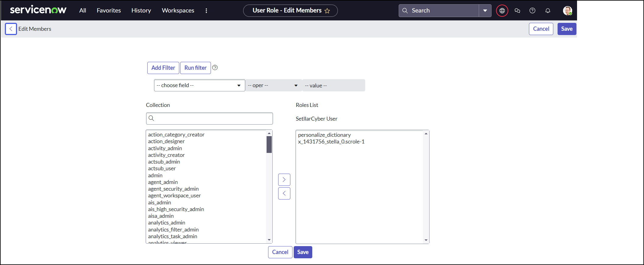Click the bottom Save button
644x265 pixels.
(303, 252)
